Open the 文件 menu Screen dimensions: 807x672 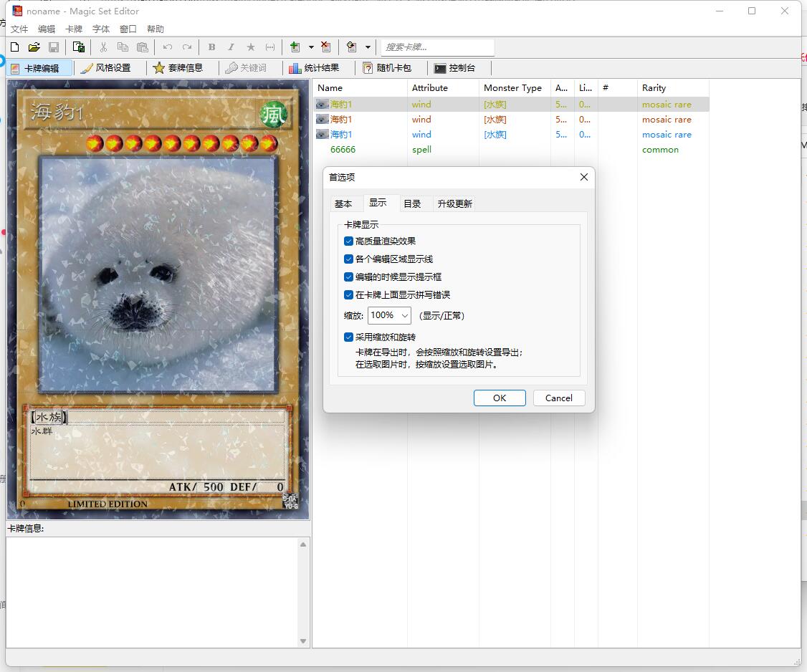click(x=19, y=29)
